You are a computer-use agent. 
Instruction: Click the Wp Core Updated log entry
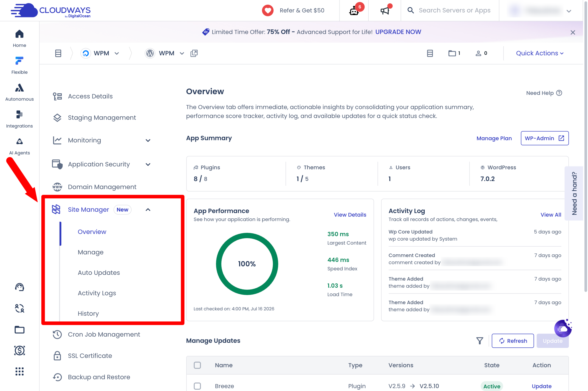point(475,235)
